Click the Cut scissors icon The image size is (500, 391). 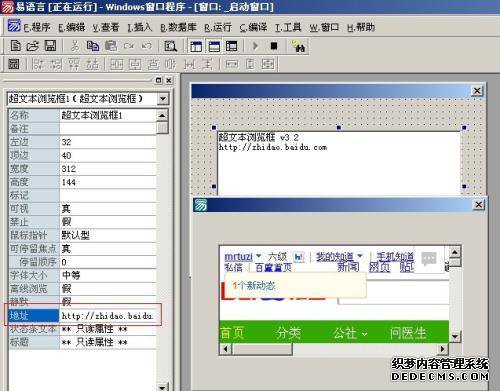[x=75, y=46]
